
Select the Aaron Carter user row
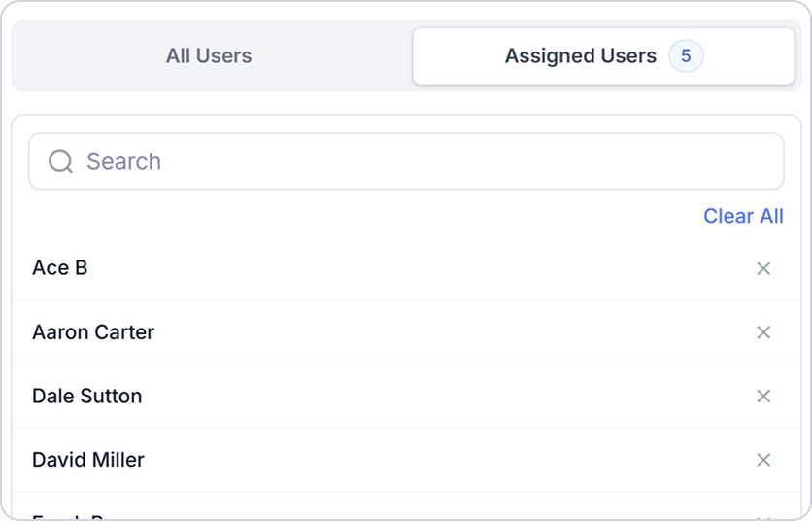pyautogui.click(x=406, y=332)
